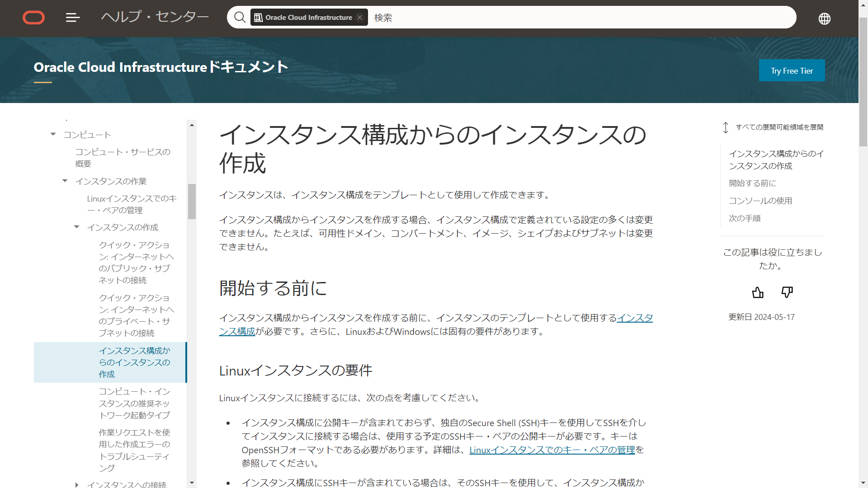Click the book icon in search filter chip
This screenshot has width=868, height=488.
click(x=258, y=18)
